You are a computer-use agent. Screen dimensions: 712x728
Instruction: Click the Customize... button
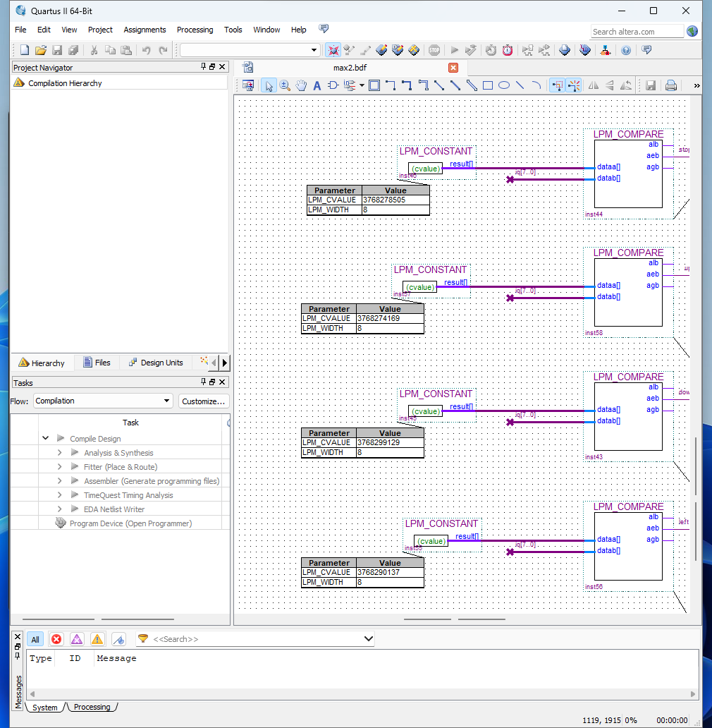pos(204,401)
